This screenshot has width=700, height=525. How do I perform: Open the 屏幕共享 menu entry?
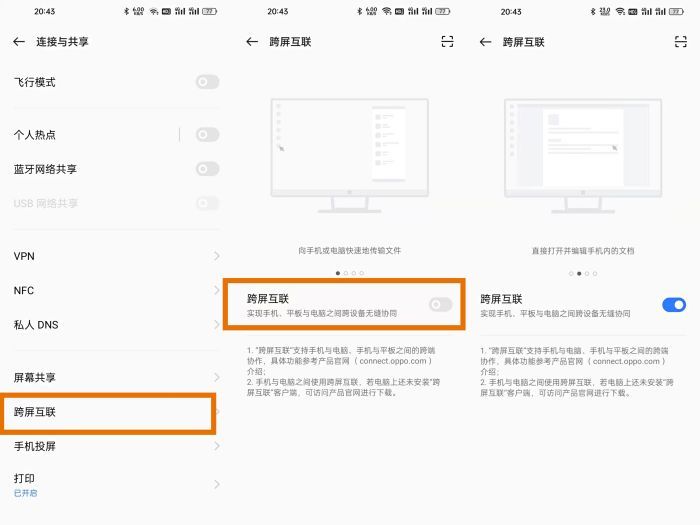[110, 378]
